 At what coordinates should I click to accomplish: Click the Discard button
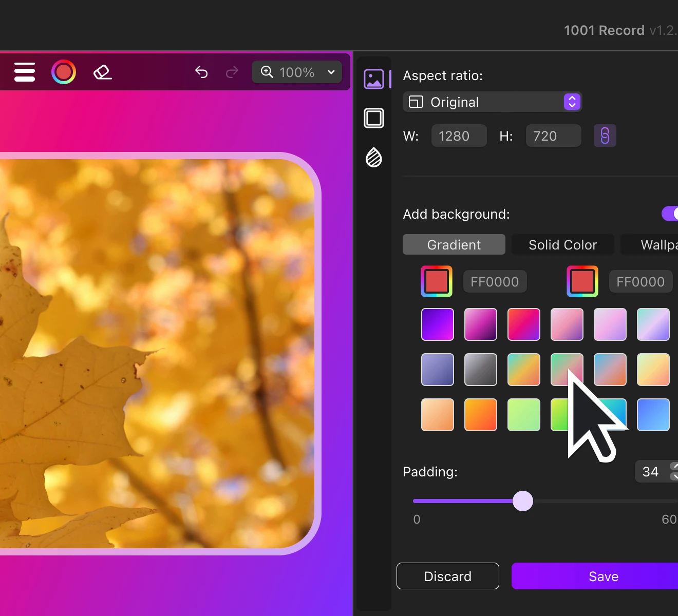[x=447, y=576]
